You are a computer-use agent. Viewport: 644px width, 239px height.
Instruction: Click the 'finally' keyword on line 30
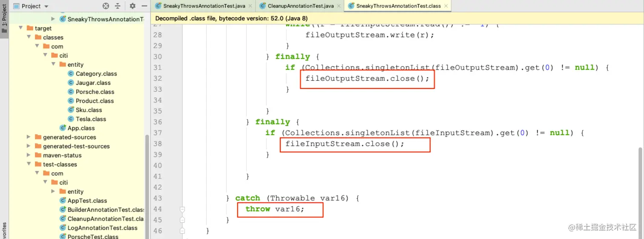[293, 57]
